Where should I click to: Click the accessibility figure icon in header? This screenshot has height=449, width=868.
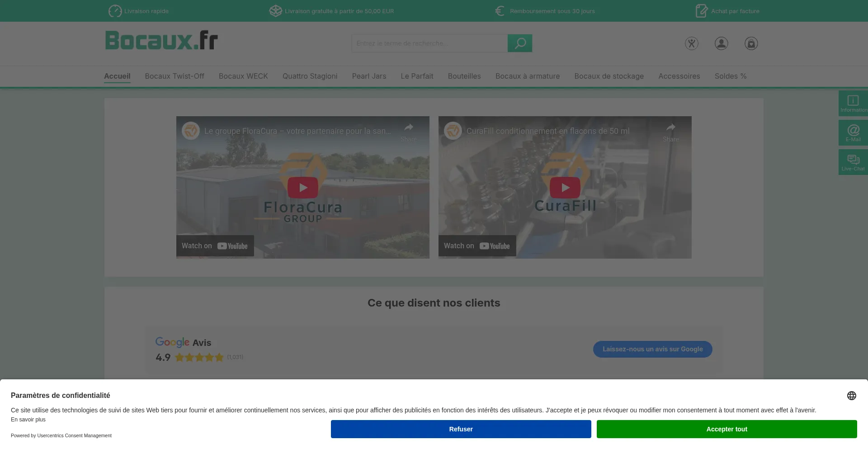click(691, 43)
